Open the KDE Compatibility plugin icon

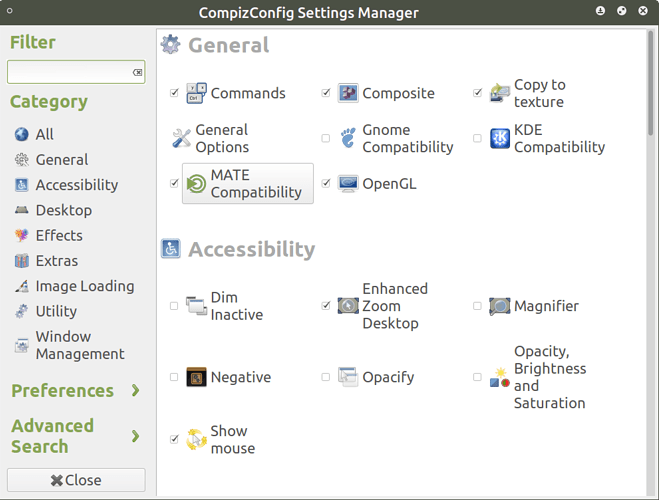tap(500, 138)
